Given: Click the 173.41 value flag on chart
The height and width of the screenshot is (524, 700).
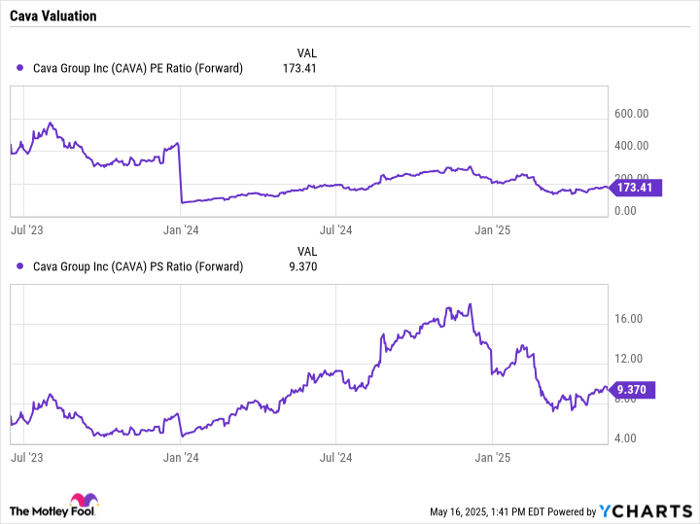Looking at the screenshot, I should point(636,187).
